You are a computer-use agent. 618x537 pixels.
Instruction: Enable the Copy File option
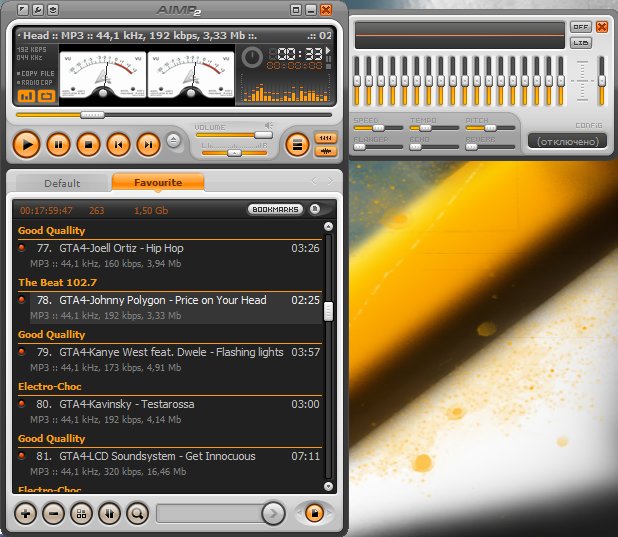click(35, 73)
